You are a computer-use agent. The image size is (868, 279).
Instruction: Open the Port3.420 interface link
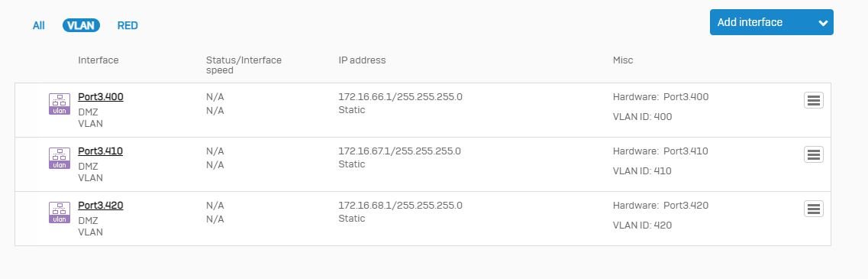point(101,206)
